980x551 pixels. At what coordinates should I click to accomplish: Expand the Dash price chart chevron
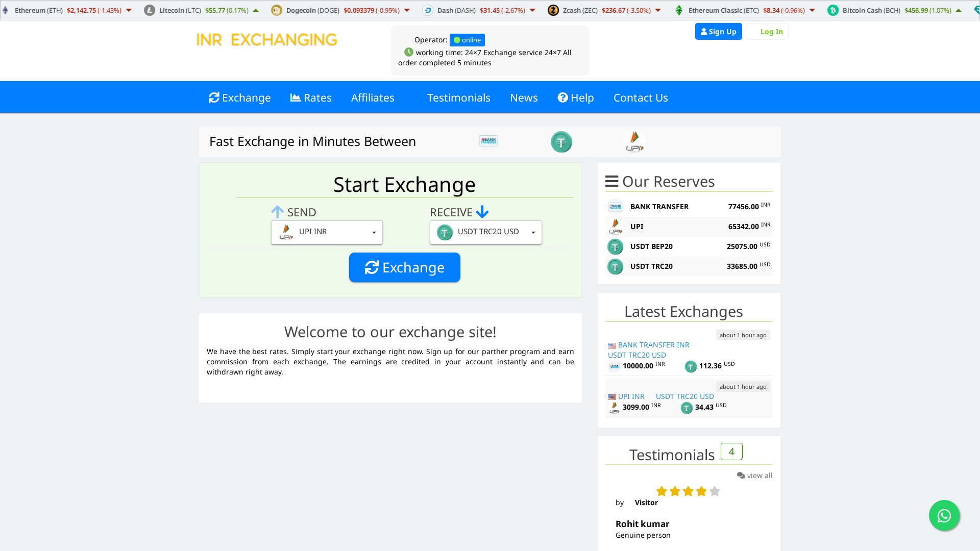point(533,10)
